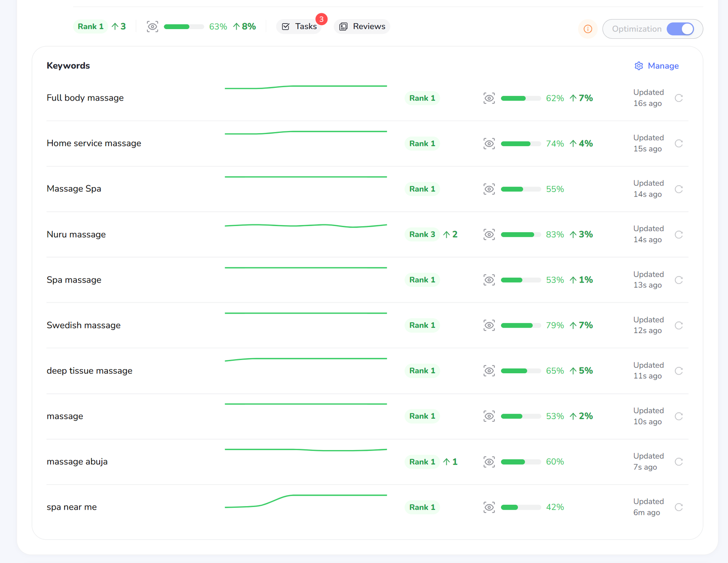
Task: Refresh the massage abuja keyword
Action: click(678, 462)
